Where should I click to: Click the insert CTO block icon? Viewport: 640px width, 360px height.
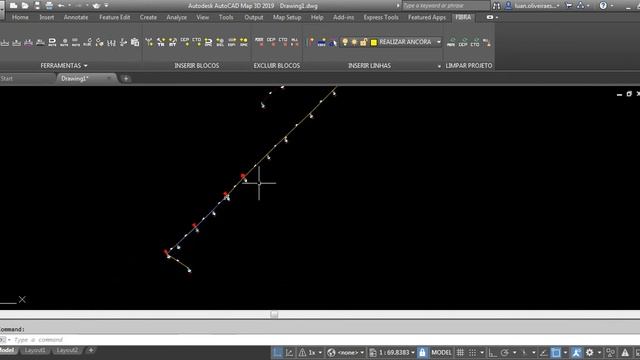point(197,42)
